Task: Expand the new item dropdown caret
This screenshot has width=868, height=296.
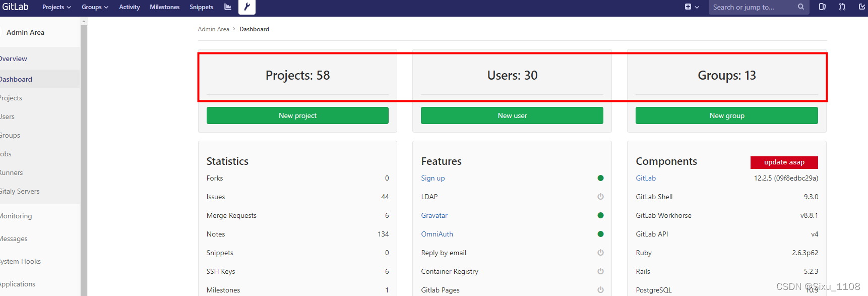Action: point(697,7)
